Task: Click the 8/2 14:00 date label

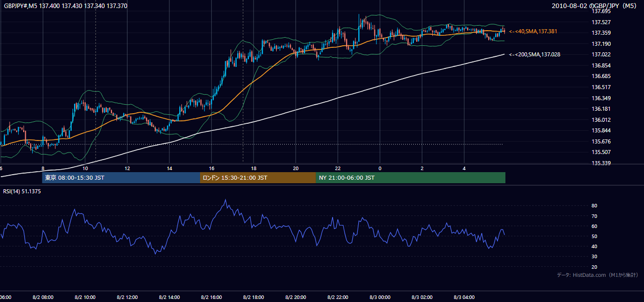Action: click(169, 297)
